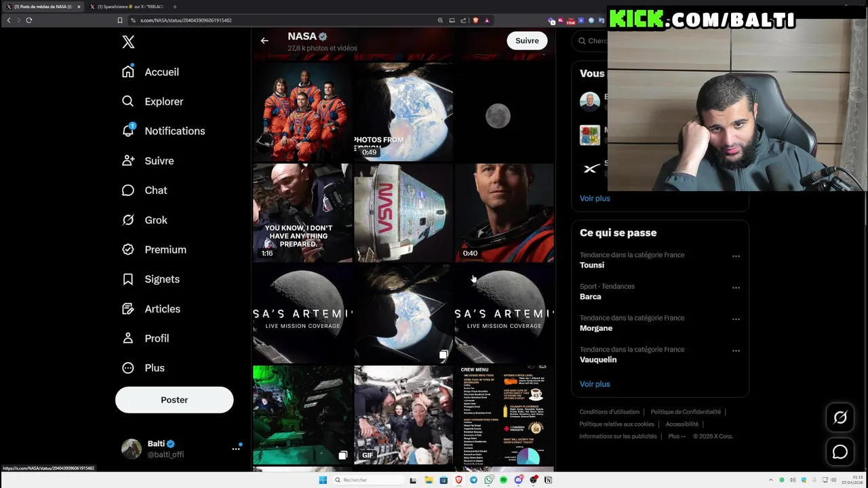Expand the footer Plus menu
868x488 pixels.
[677, 436]
